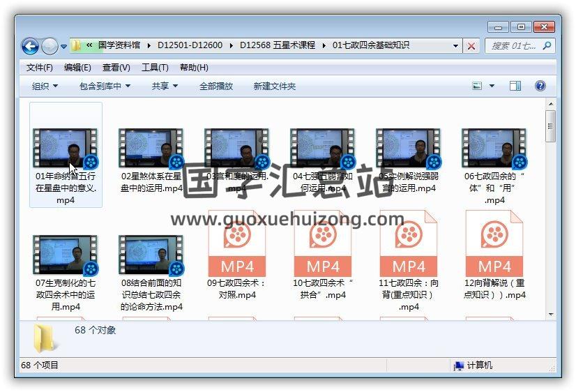Open the 组织 dropdown
Screen dimensions: 576x392
(45, 86)
